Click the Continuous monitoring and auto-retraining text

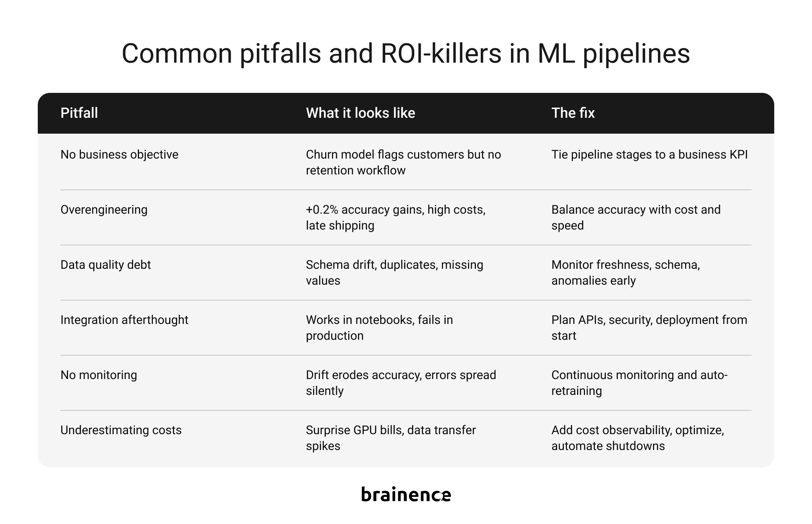(639, 383)
